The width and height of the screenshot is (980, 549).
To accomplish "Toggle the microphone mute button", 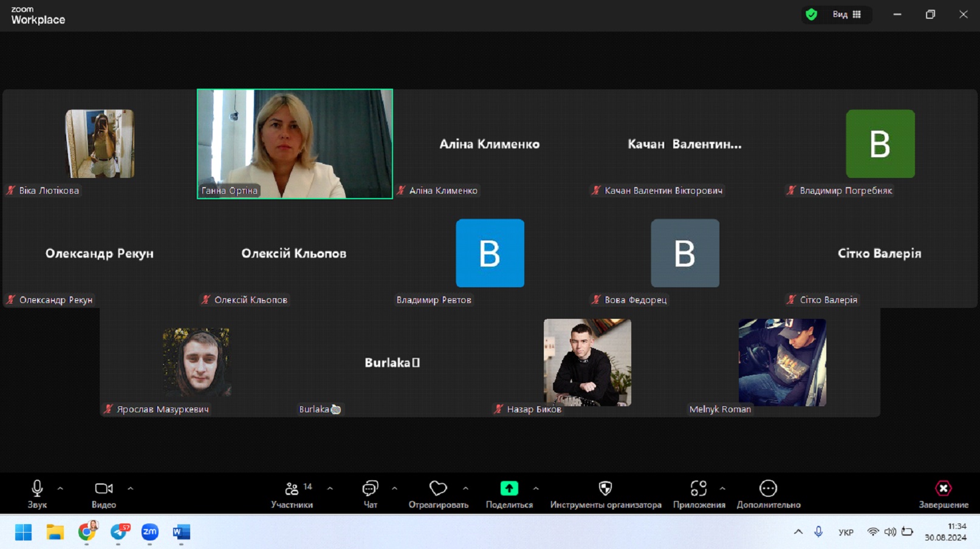I will [37, 489].
